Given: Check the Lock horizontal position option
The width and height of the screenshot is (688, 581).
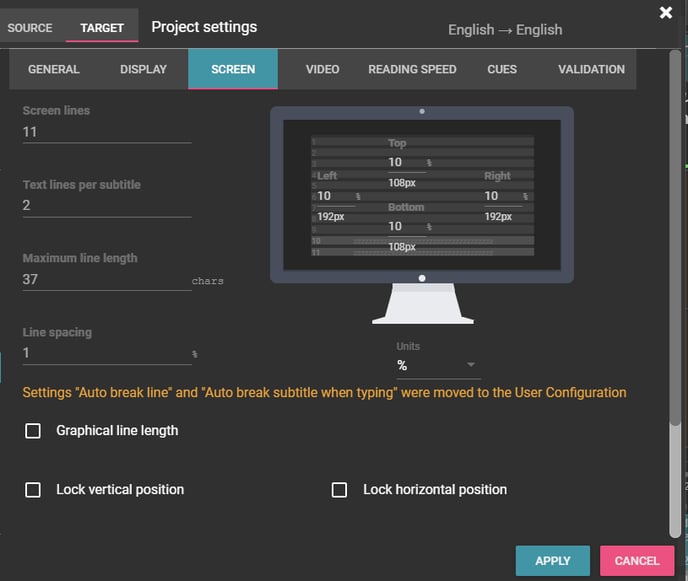Looking at the screenshot, I should 340,490.
